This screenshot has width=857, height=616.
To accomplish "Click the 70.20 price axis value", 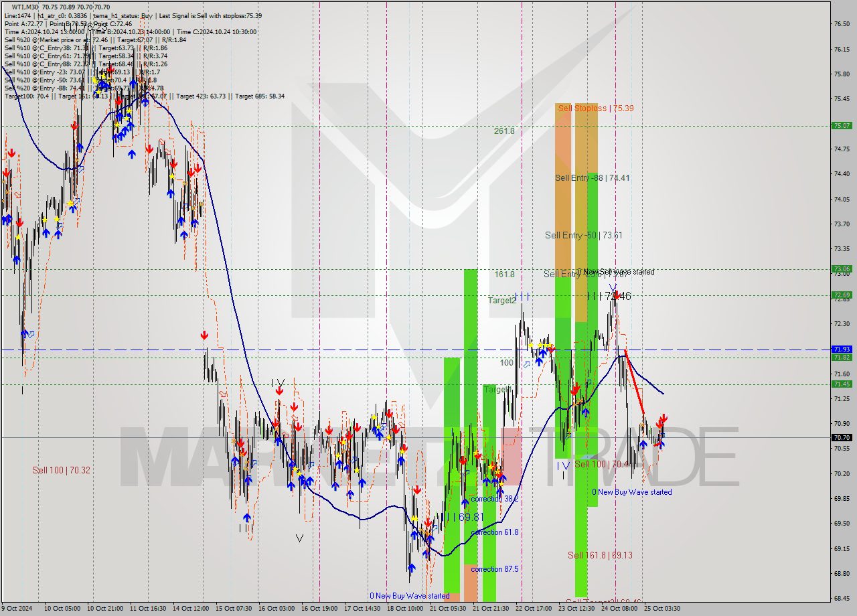I will pyautogui.click(x=841, y=473).
